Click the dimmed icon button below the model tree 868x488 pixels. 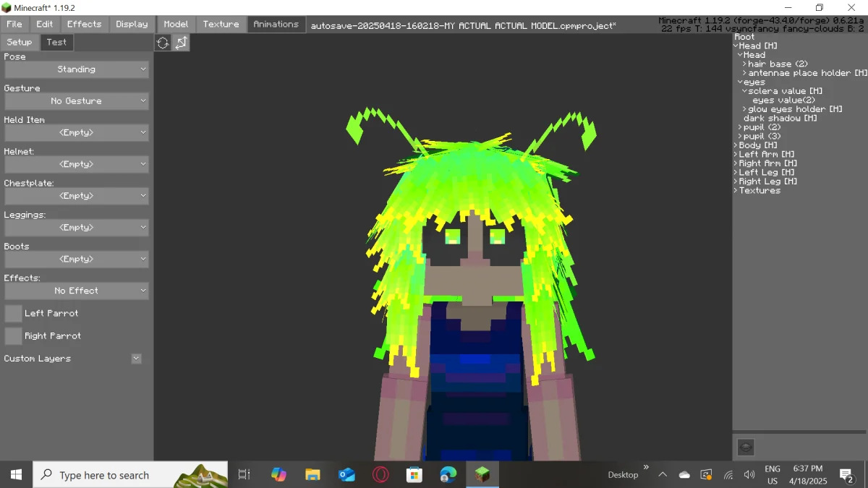746,448
